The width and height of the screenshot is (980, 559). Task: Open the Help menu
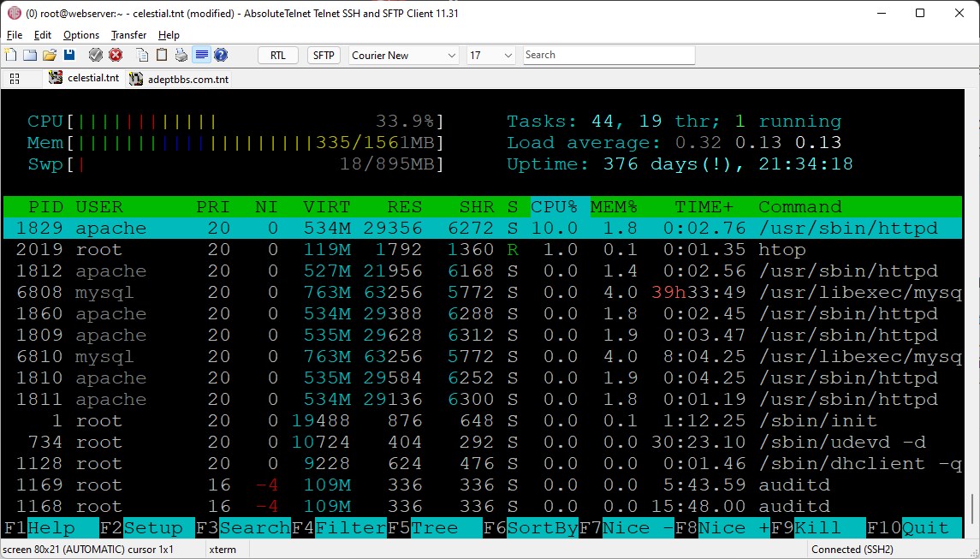[x=169, y=35]
